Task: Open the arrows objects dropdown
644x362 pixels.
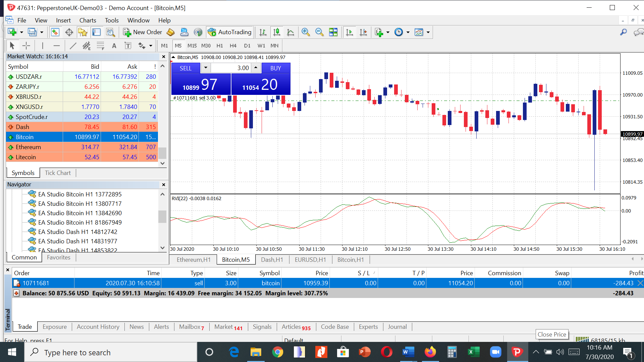Action: 151,46
